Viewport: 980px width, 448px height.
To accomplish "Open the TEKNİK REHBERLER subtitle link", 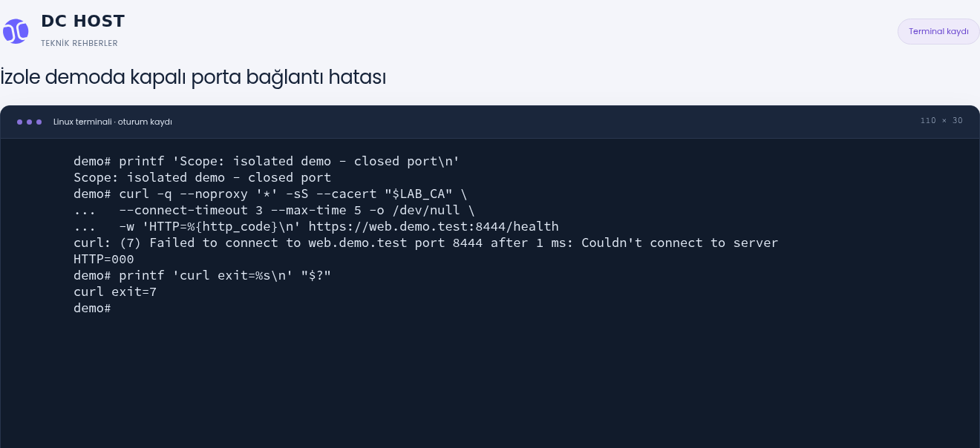I will 79,43.
